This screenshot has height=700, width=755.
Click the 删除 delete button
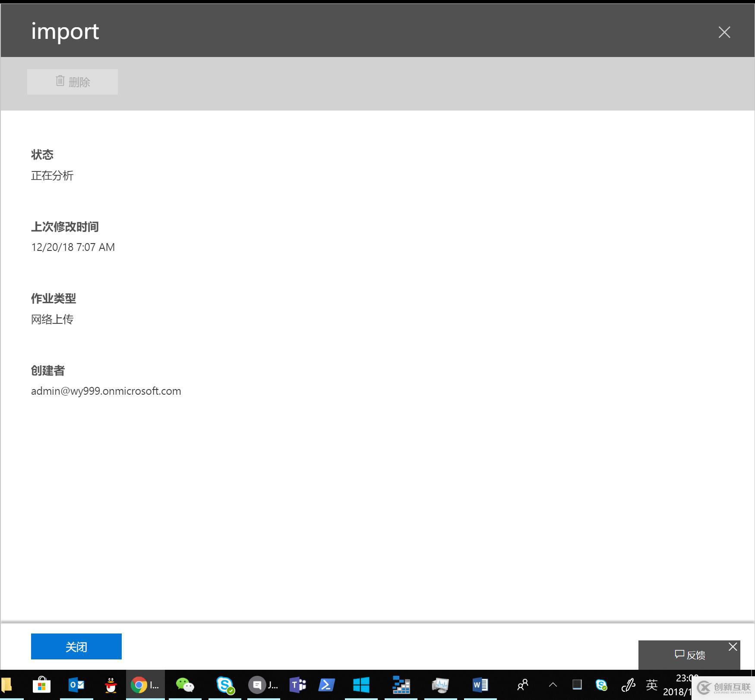tap(73, 82)
